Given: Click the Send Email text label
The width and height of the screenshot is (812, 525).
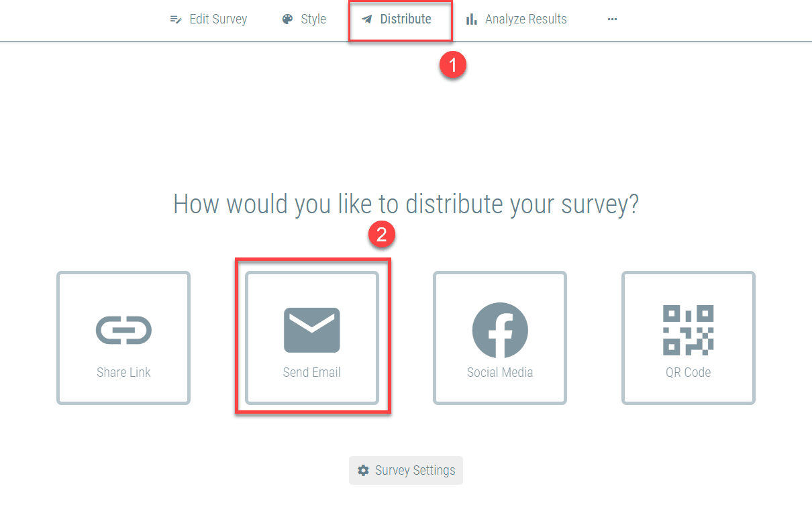Looking at the screenshot, I should (312, 373).
